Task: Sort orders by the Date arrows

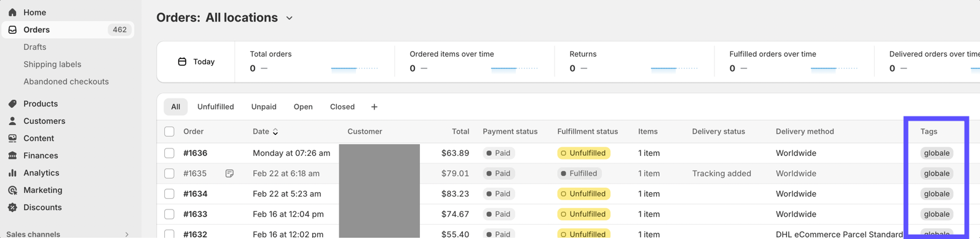Action: 275,132
